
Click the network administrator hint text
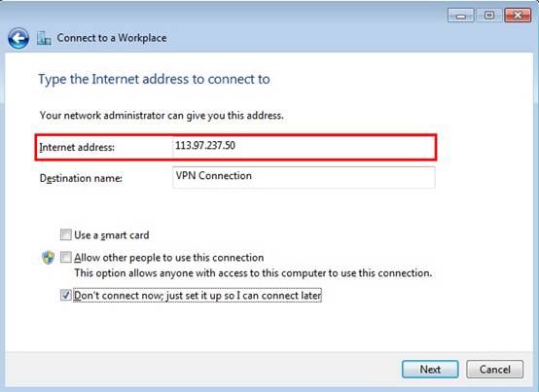tap(162, 116)
